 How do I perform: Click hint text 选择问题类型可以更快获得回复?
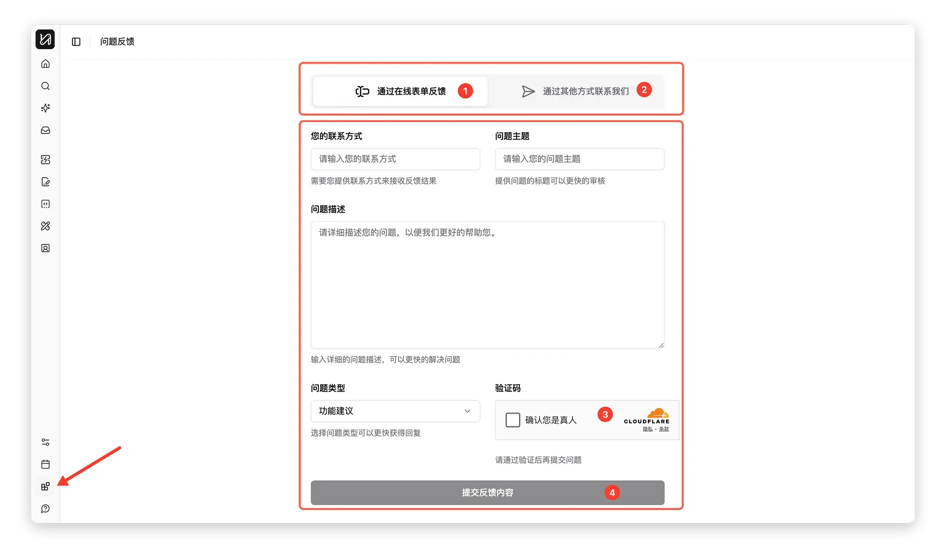(x=366, y=433)
